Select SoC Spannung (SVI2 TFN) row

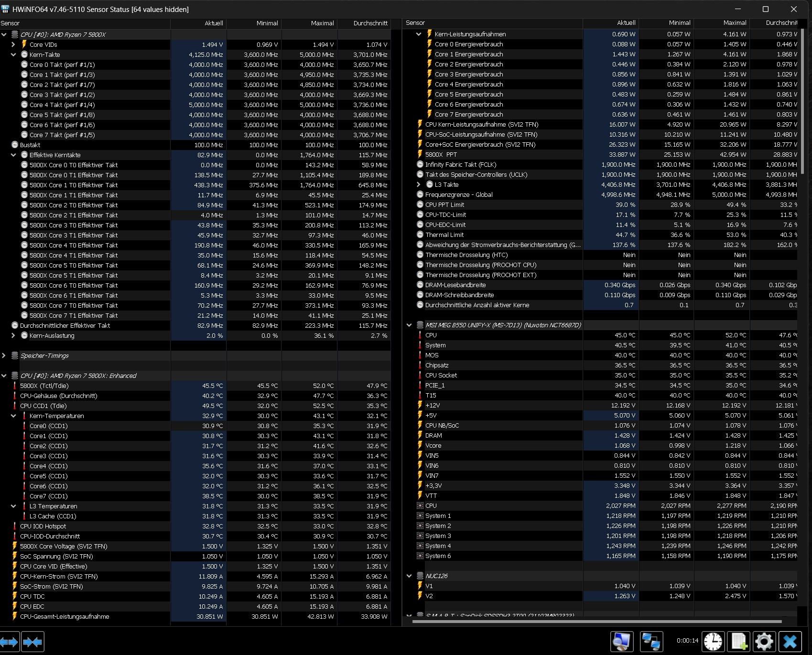(195, 556)
